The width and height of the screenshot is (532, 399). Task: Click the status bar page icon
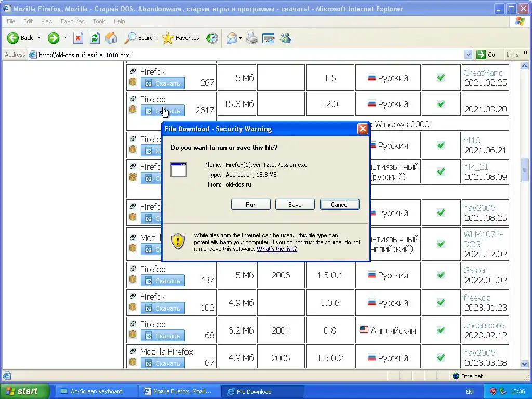[7, 376]
